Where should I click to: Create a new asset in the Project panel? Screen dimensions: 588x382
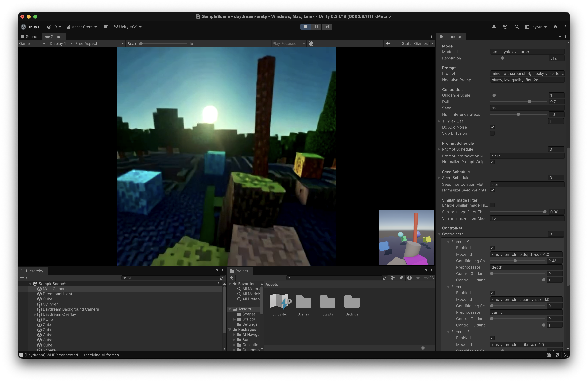pyautogui.click(x=232, y=278)
